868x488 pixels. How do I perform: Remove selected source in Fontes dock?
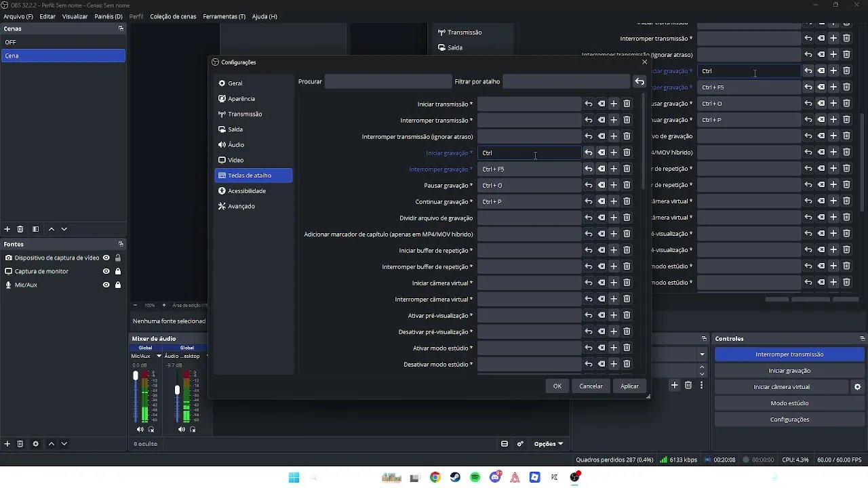20,444
